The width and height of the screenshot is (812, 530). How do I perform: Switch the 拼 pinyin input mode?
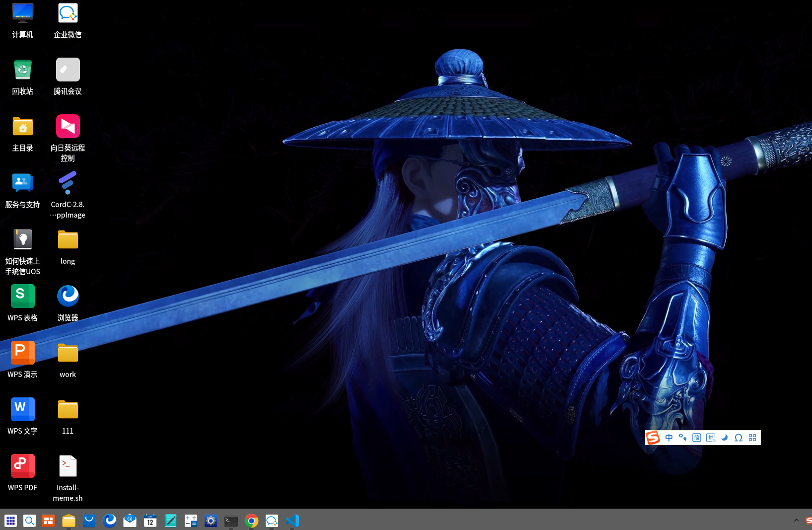[711, 438]
